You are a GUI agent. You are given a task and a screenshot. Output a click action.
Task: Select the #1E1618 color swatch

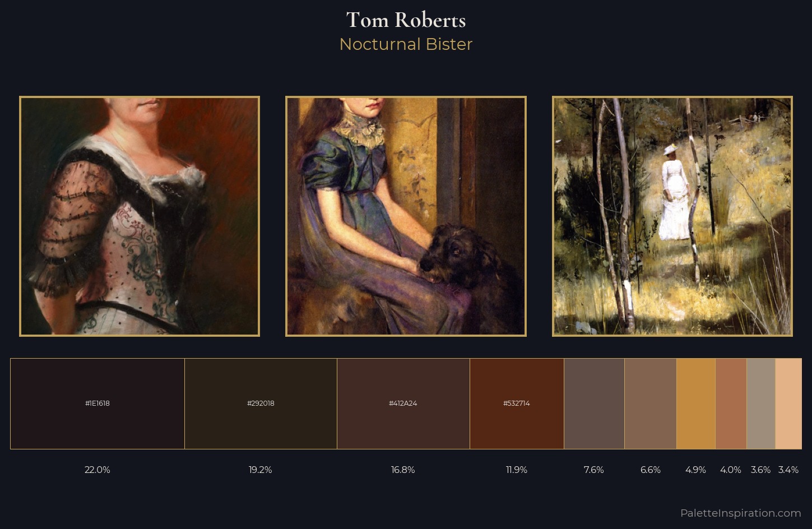click(98, 403)
